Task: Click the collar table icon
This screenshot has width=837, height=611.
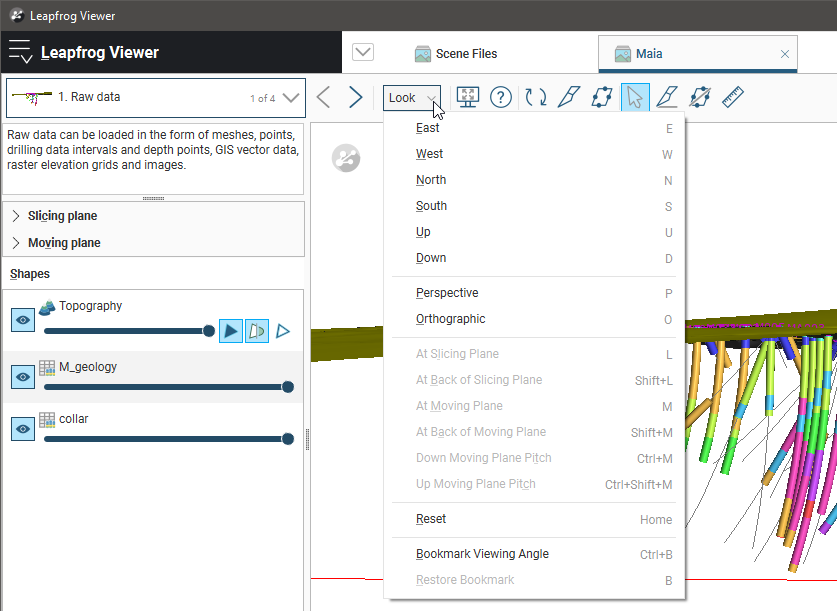Action: [47, 420]
